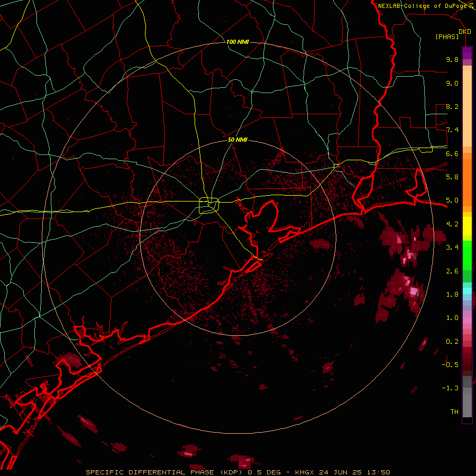476x476 pixels.
Task: Click the -1.3 scale value
Action: pyautogui.click(x=450, y=388)
